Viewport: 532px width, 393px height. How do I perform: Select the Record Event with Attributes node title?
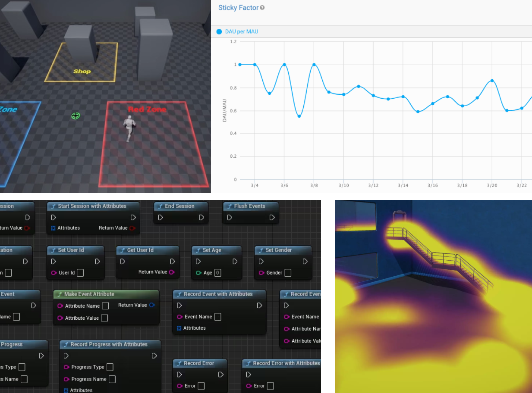218,294
